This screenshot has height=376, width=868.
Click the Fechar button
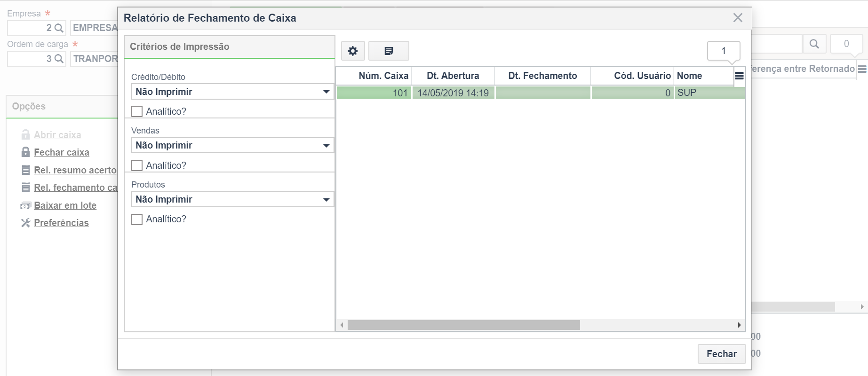(722, 354)
